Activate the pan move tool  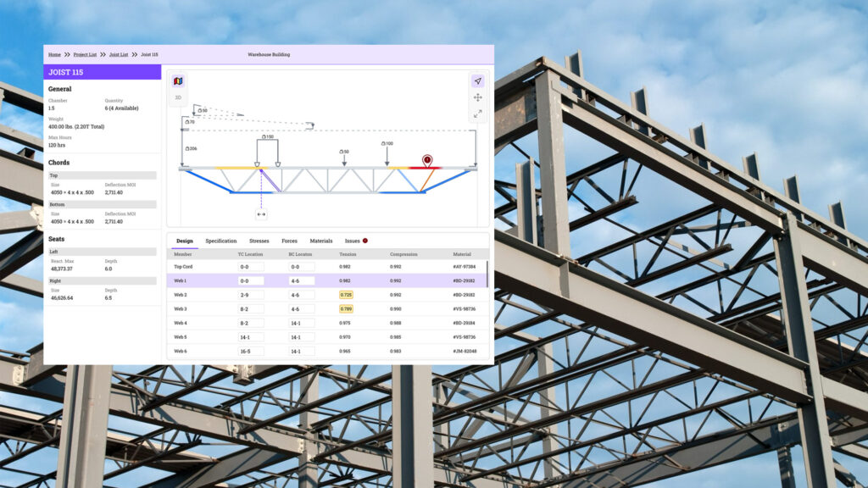click(477, 97)
